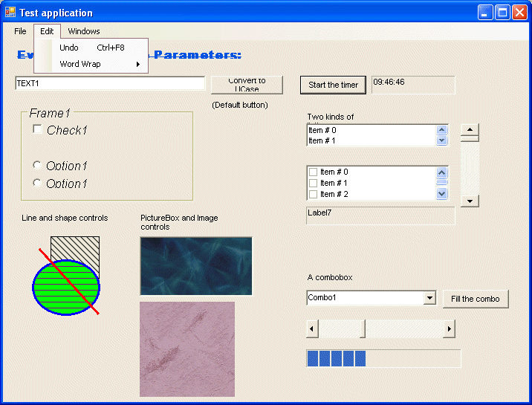The image size is (532, 405).
Task: Click the Convert to UCase button
Action: point(247,85)
